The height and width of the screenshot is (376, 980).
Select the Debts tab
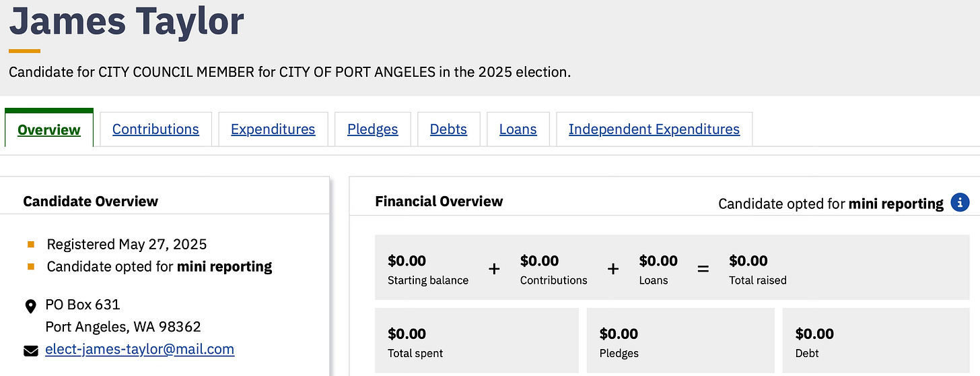pyautogui.click(x=448, y=129)
